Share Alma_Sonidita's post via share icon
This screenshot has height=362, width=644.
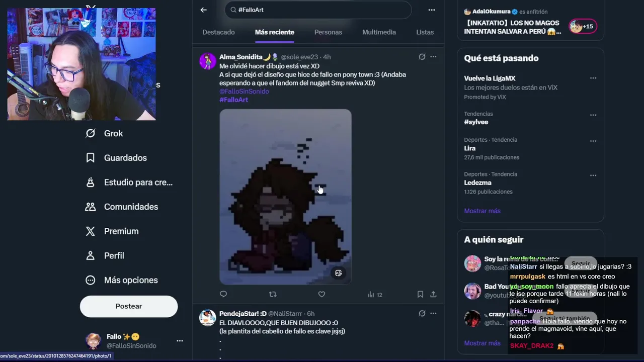[433, 294]
